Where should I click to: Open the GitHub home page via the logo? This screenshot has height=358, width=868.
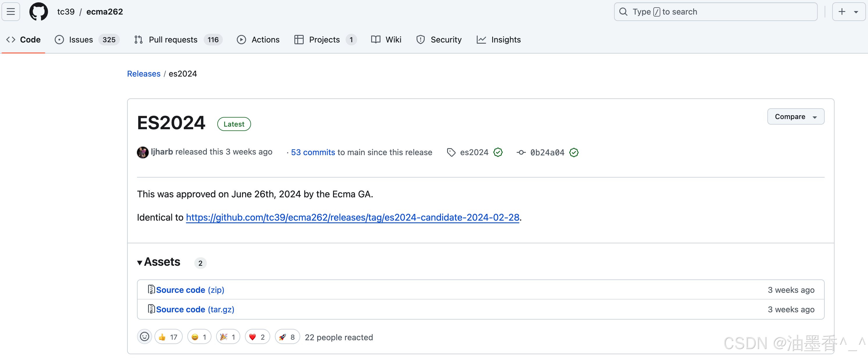[38, 11]
